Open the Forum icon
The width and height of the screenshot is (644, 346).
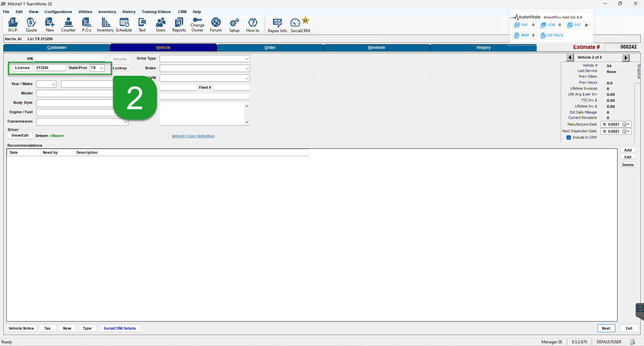(216, 25)
